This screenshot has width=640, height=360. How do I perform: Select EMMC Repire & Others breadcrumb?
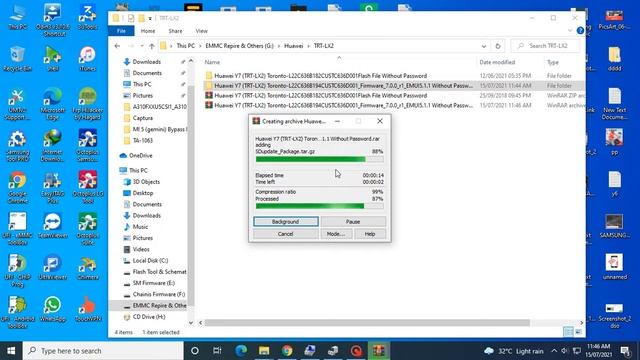[x=239, y=46]
